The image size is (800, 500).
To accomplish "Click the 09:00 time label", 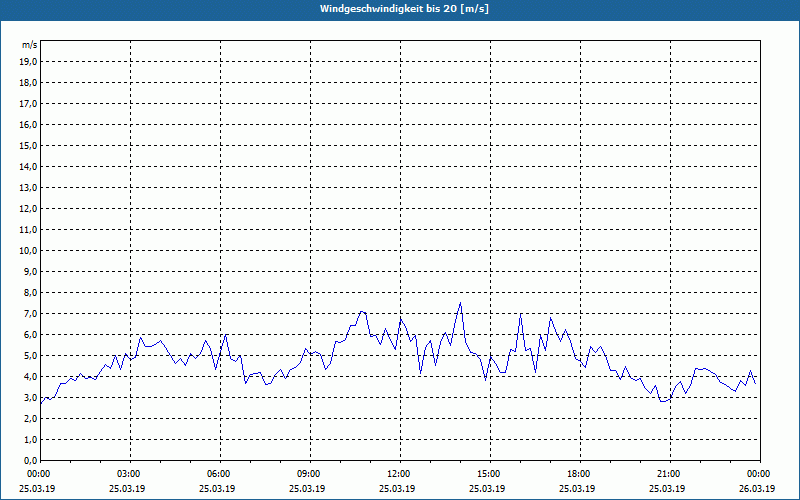I will [x=310, y=474].
